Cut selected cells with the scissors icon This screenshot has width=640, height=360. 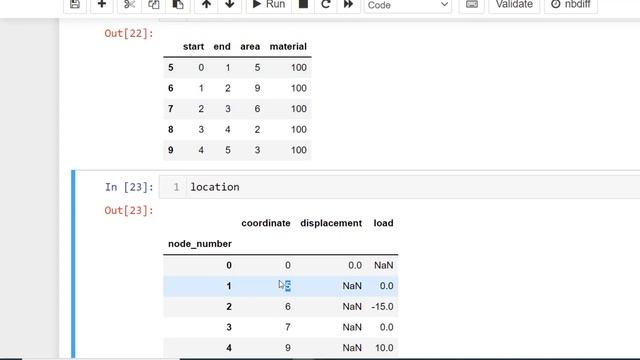pos(129,5)
